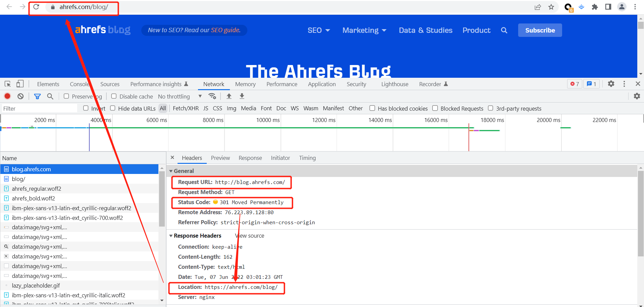The height and width of the screenshot is (307, 644).
Task: Enable the Preserve log checkbox
Action: [x=66, y=96]
